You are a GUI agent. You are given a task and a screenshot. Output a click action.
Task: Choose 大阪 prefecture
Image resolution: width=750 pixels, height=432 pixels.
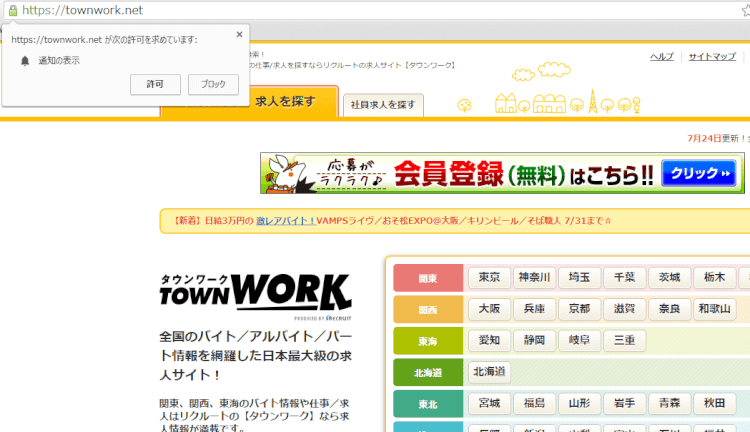click(489, 309)
